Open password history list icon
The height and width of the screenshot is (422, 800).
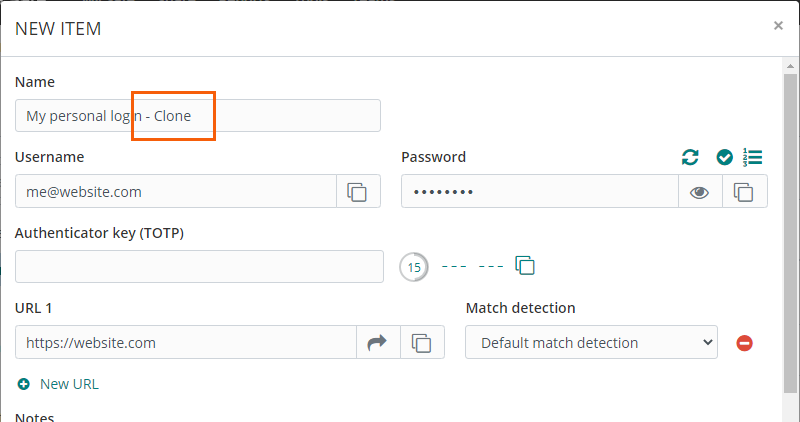click(x=753, y=157)
